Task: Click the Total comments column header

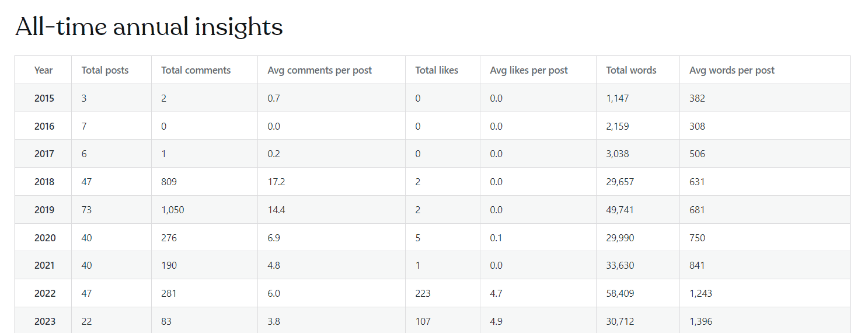Action: point(196,70)
